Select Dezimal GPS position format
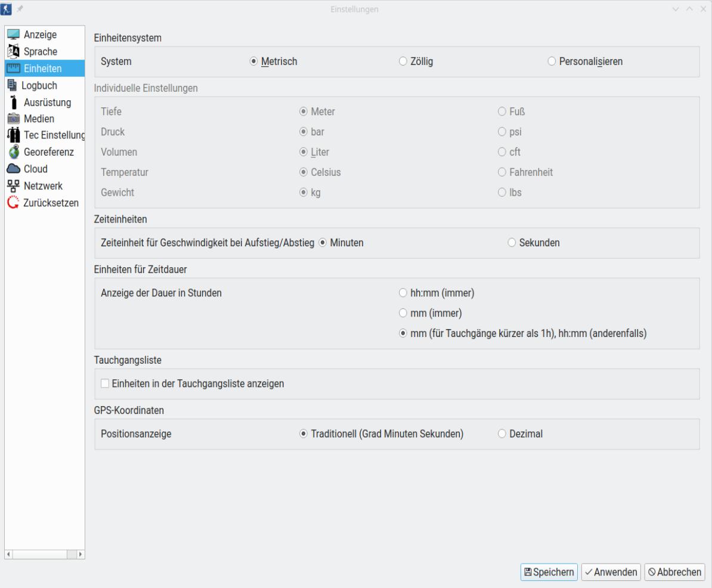 click(502, 434)
